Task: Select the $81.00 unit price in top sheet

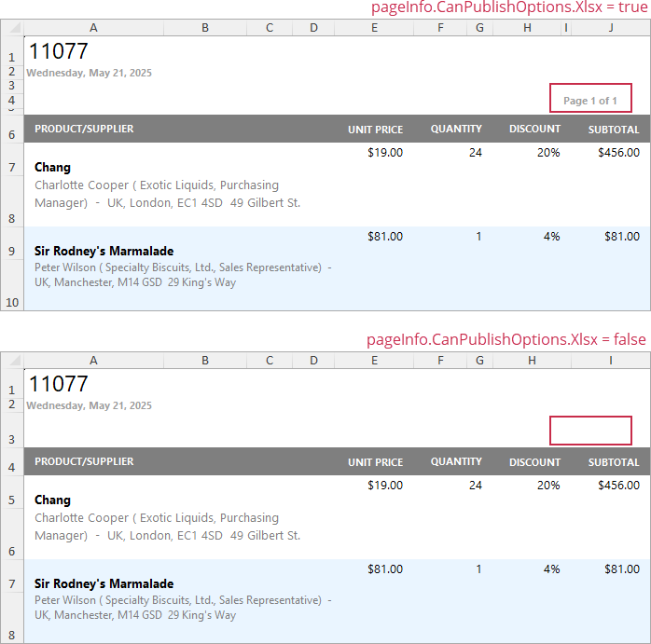Action: (385, 237)
